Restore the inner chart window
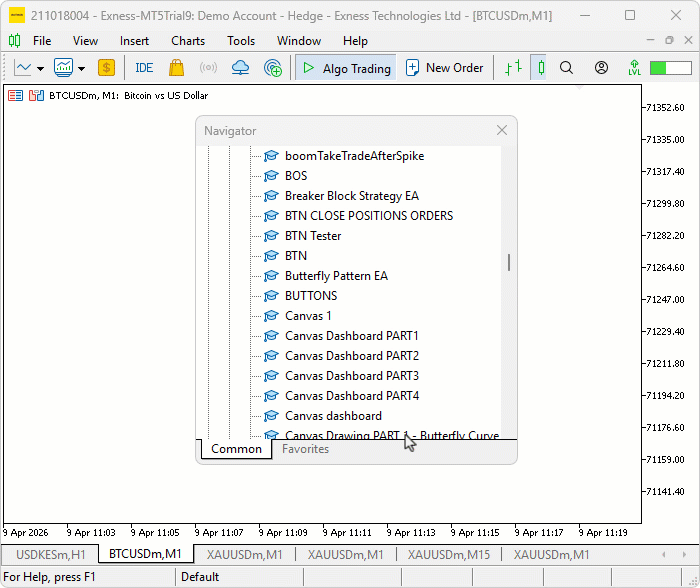Screen dimensions: 700x588 pyautogui.click(x=669, y=40)
